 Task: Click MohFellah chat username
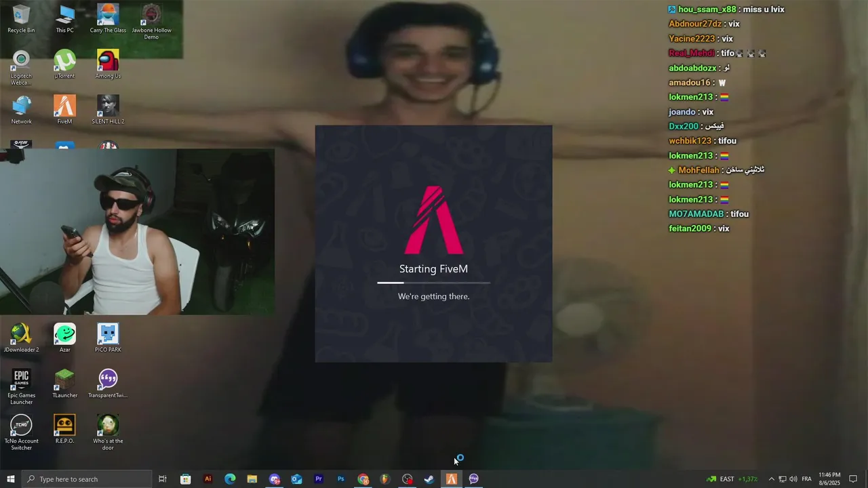click(x=698, y=170)
